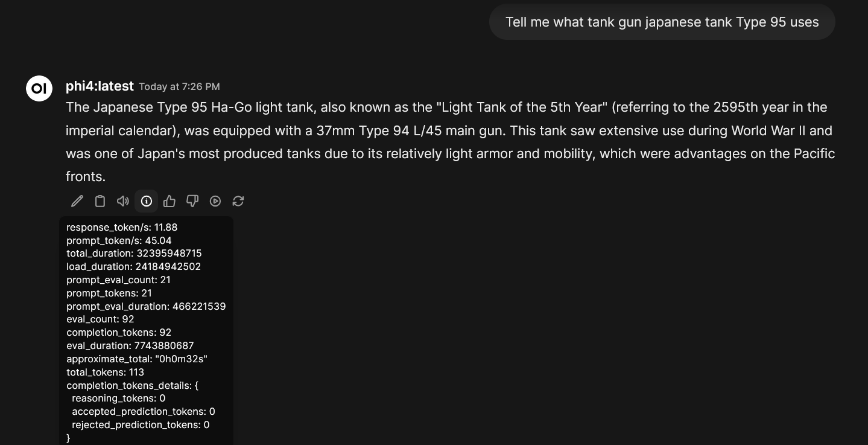Click the approximate_total "0h0m32s" entry
Viewport: 868px width, 445px height.
pyautogui.click(x=137, y=359)
